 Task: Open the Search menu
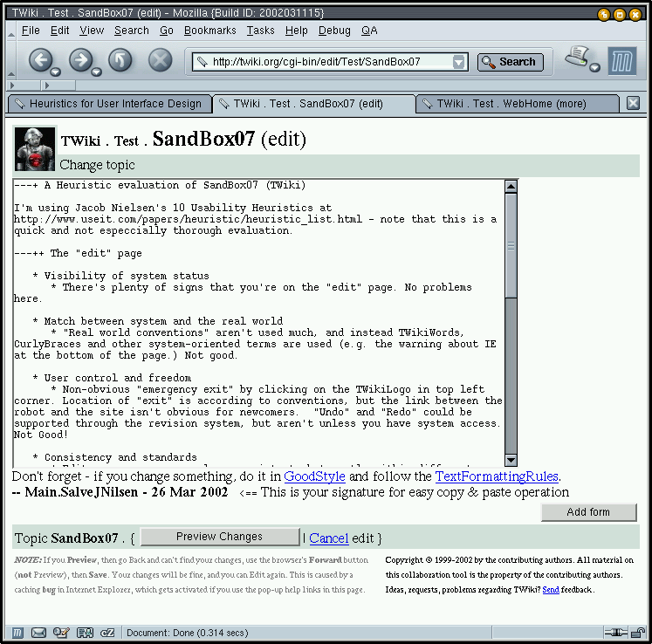(132, 31)
